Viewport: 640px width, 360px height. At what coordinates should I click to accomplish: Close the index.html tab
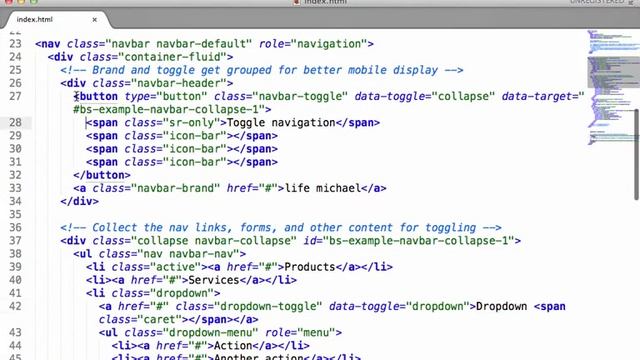(x=94, y=20)
